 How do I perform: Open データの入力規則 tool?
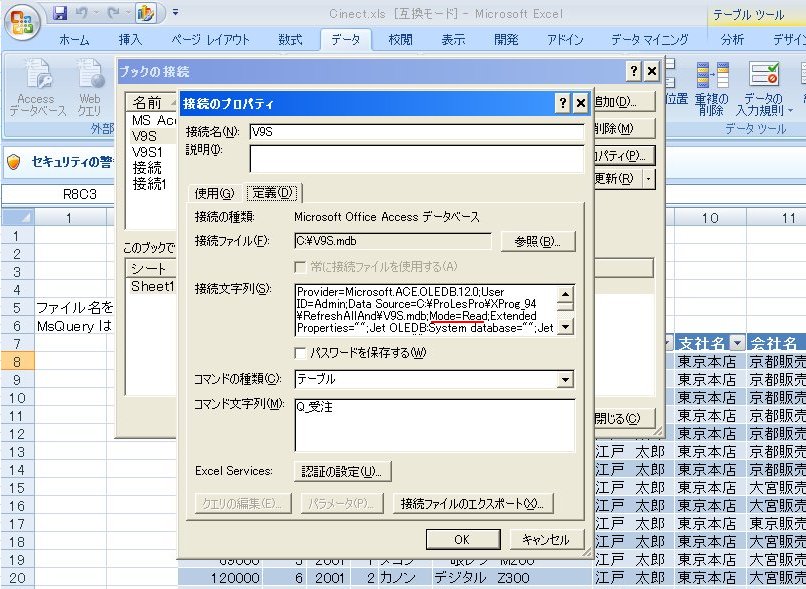click(x=763, y=87)
